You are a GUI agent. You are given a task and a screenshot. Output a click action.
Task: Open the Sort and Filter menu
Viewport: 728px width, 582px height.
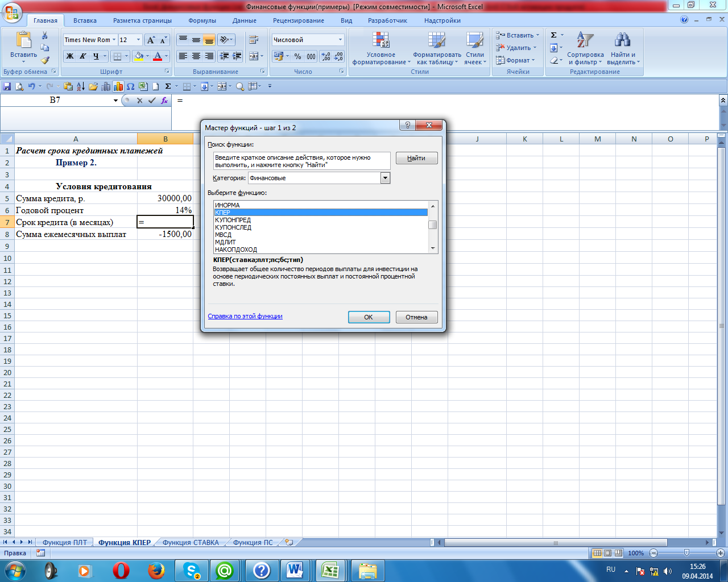click(585, 48)
